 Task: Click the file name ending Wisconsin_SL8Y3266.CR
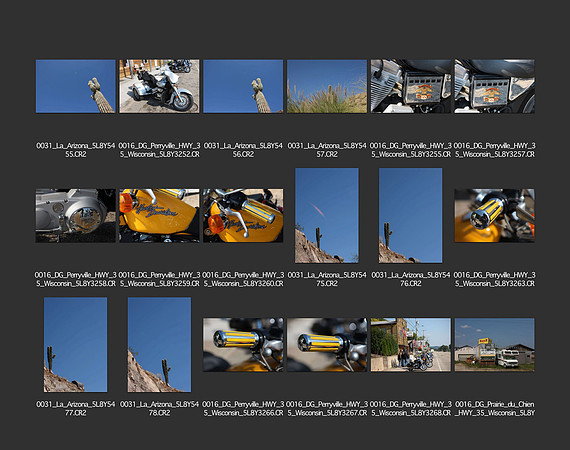(x=243, y=409)
